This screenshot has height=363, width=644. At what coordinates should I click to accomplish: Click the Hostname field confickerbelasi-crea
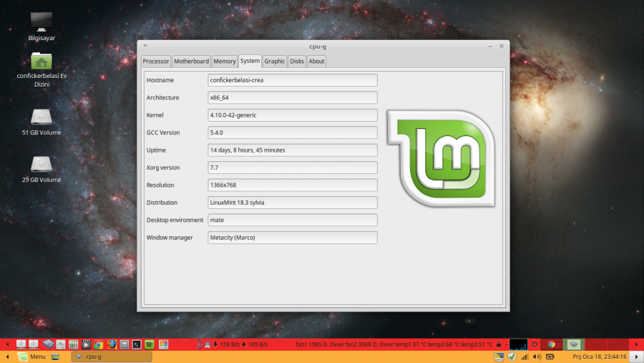click(293, 80)
